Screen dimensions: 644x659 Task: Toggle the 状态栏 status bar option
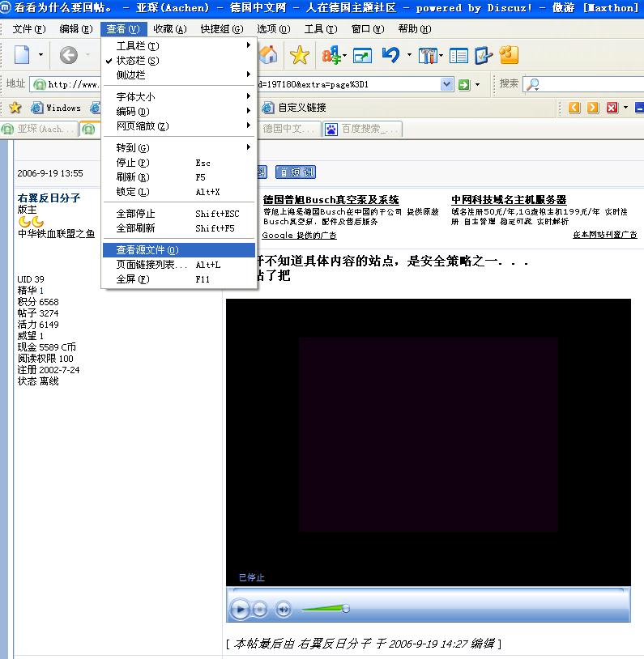click(x=138, y=61)
